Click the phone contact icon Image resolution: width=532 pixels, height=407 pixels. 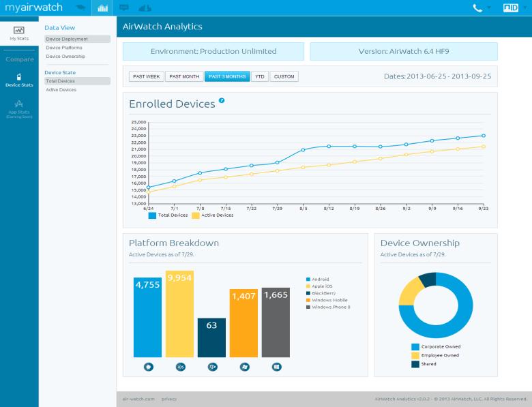[477, 7]
